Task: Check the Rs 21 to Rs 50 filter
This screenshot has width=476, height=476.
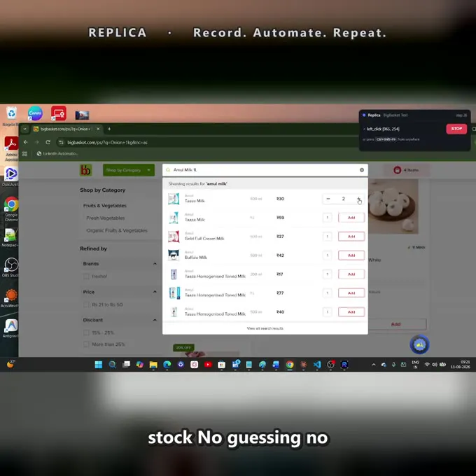Action: coord(86,304)
